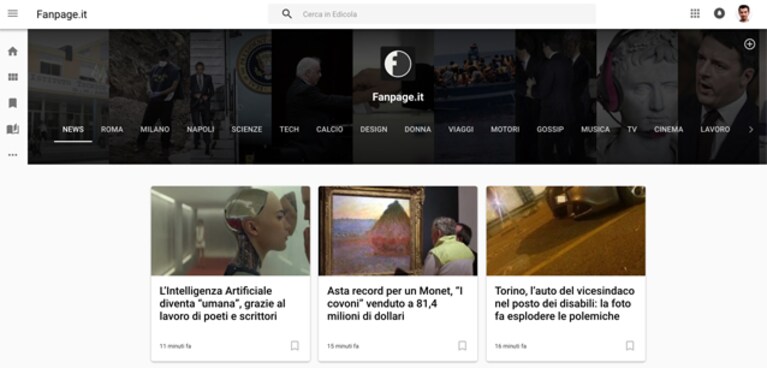
Task: Click the Fanpage.it name in the banner
Action: [398, 97]
